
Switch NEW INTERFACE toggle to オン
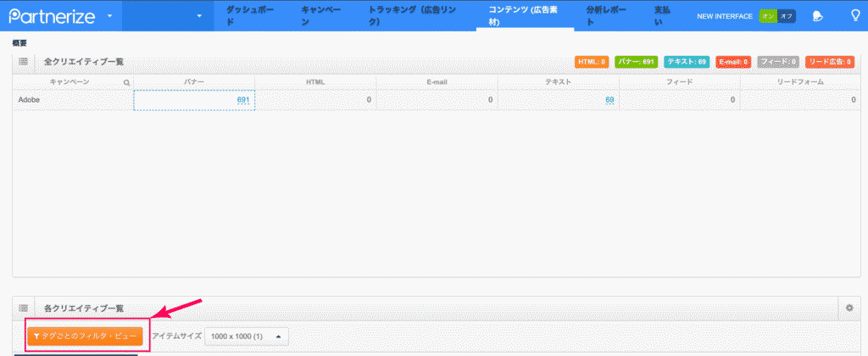[x=768, y=16]
